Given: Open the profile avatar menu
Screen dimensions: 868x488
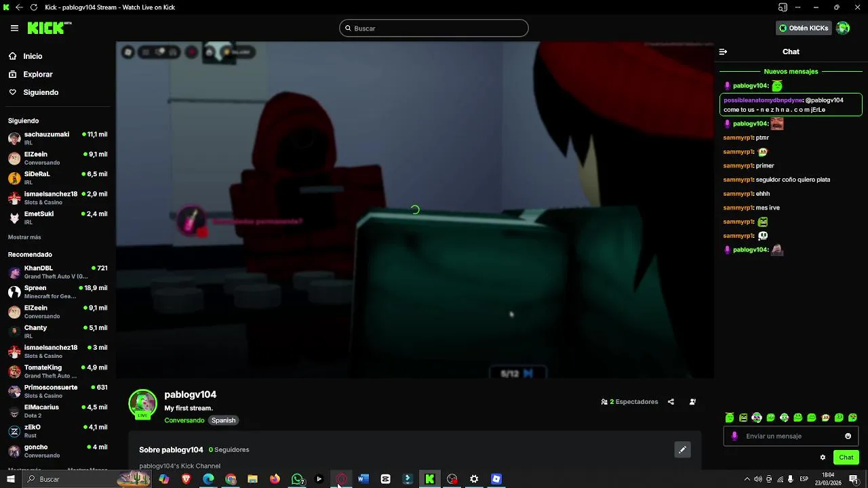Looking at the screenshot, I should (x=843, y=28).
